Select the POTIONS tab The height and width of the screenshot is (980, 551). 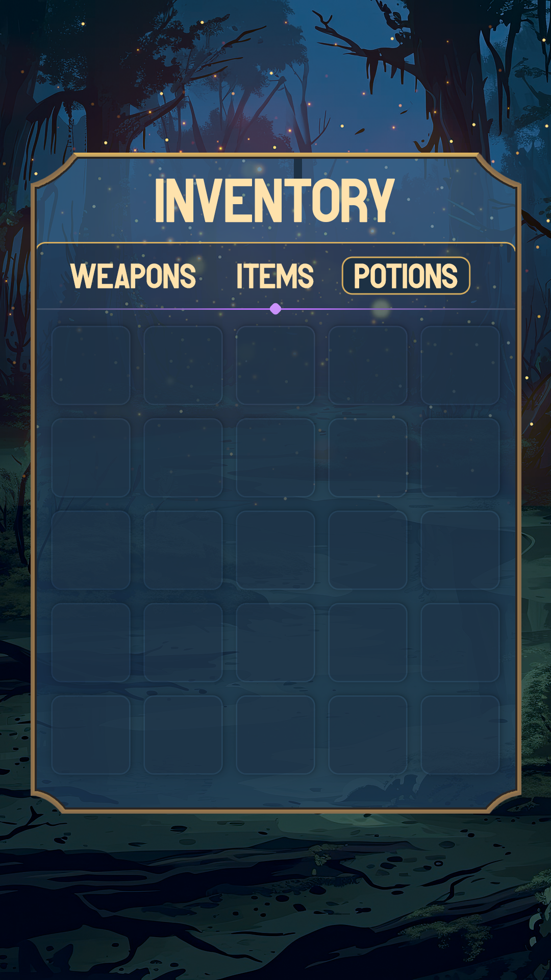406,276
